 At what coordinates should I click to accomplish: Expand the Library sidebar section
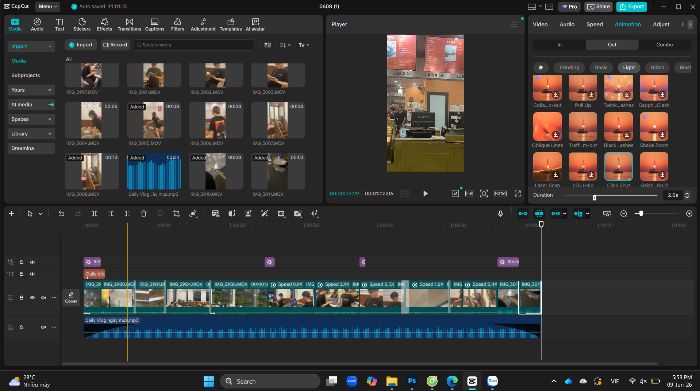point(31,134)
